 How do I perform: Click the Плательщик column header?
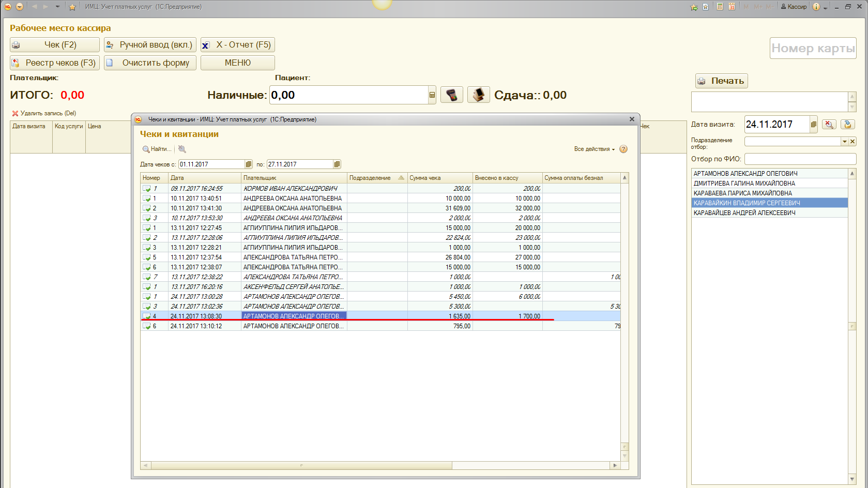293,178
